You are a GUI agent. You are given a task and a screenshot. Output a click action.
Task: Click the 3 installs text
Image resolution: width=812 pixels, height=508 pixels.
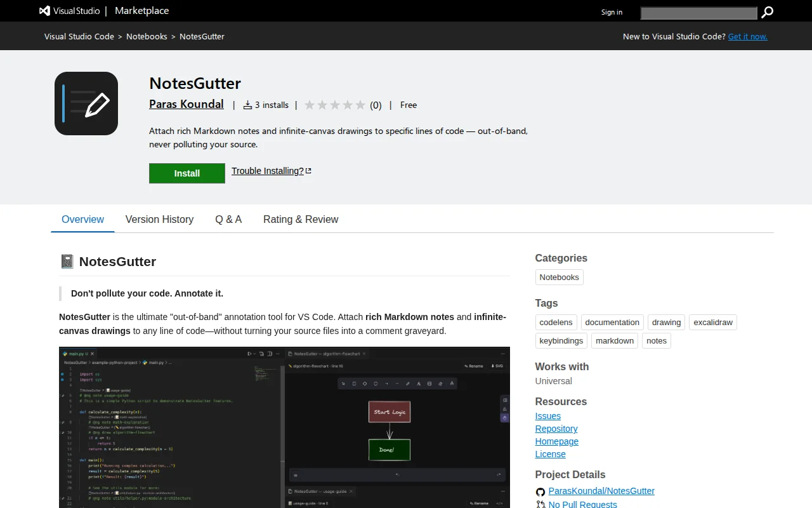pyautogui.click(x=272, y=105)
